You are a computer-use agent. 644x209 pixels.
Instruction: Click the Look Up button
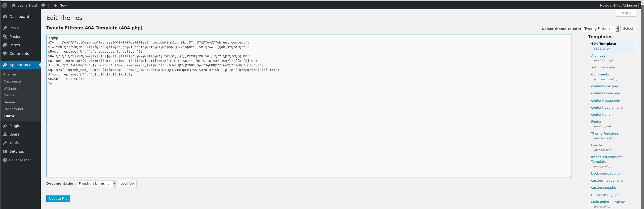127,184
